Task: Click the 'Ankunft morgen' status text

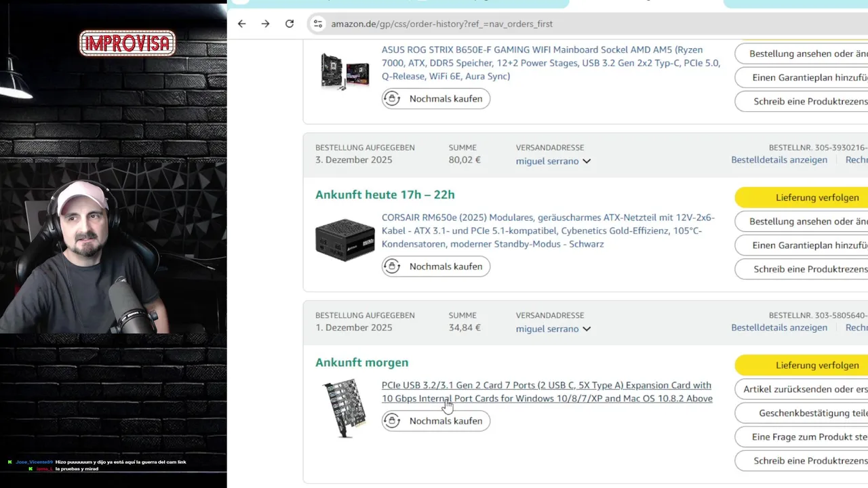Action: click(x=361, y=363)
